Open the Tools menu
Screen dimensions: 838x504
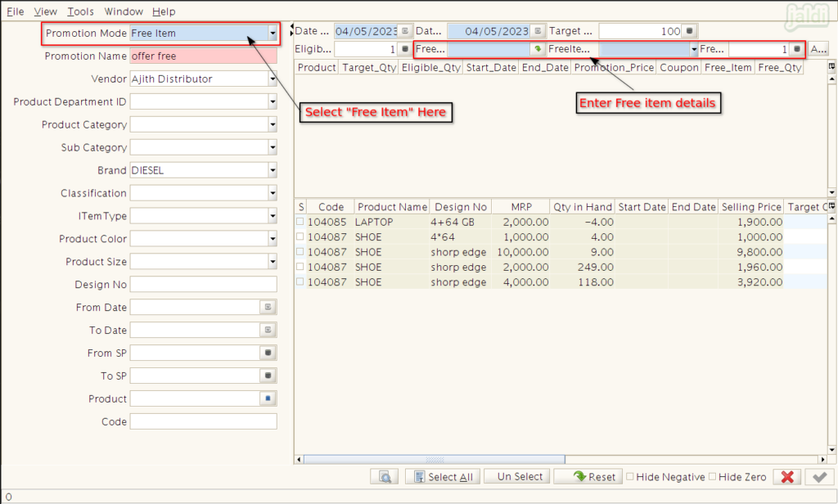(81, 11)
